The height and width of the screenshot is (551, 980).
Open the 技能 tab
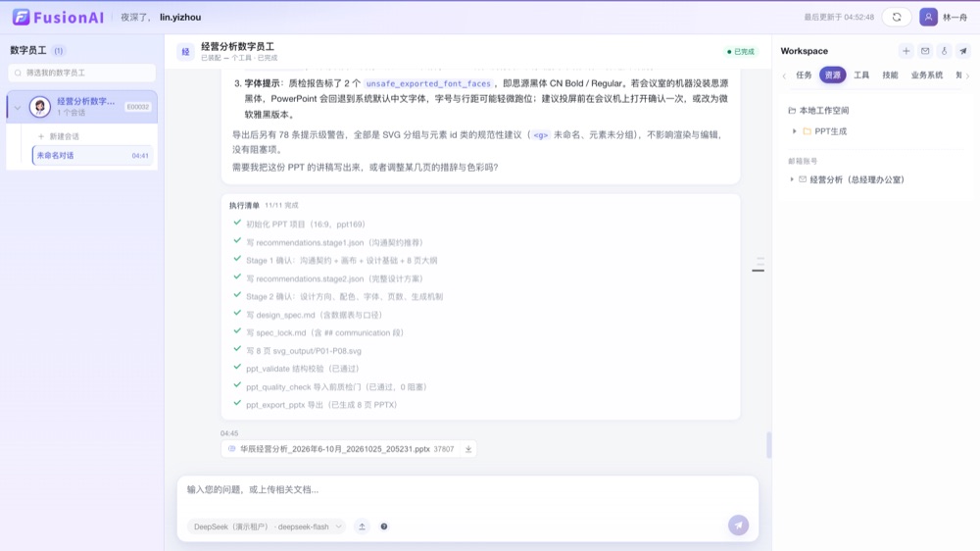890,75
